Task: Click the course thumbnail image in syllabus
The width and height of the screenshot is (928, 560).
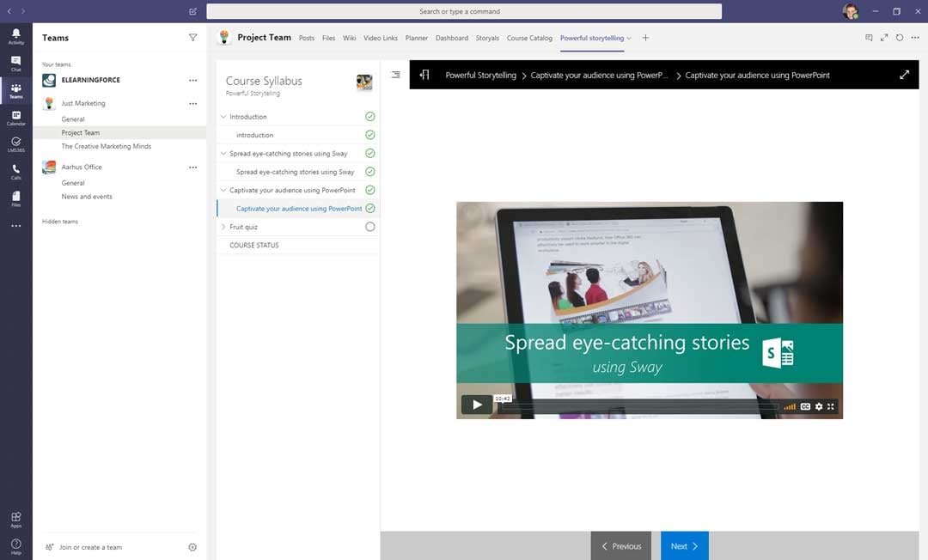Action: coord(364,82)
